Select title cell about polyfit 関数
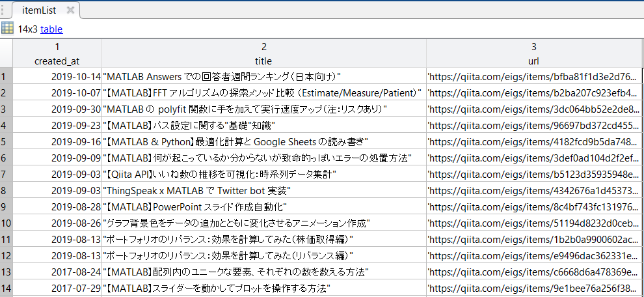 263,109
